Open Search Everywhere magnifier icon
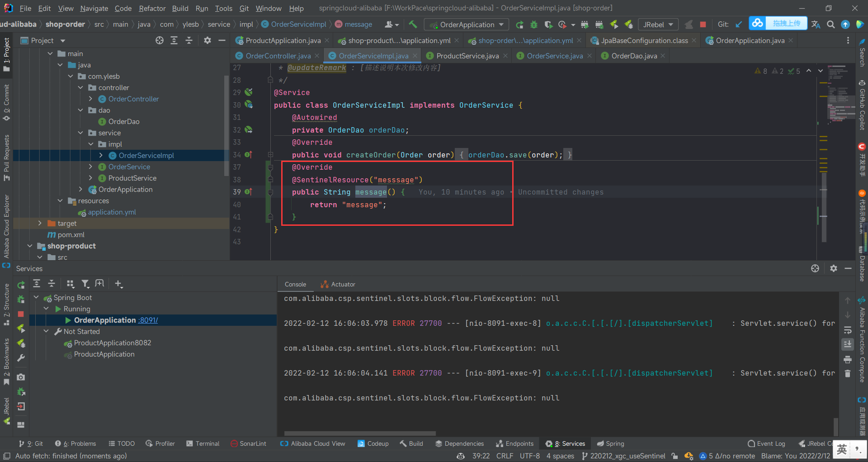 [x=830, y=24]
